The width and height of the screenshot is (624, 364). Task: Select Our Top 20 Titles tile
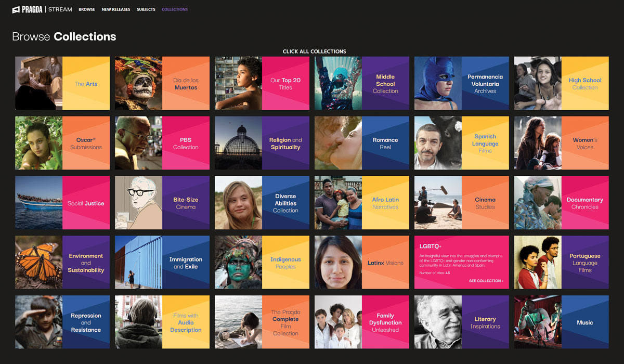pyautogui.click(x=285, y=84)
